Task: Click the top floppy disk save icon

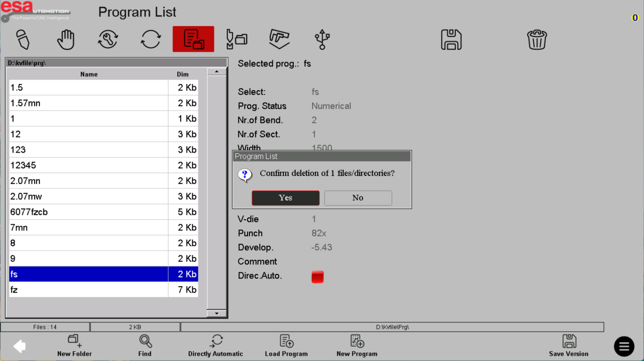Action: [x=451, y=40]
